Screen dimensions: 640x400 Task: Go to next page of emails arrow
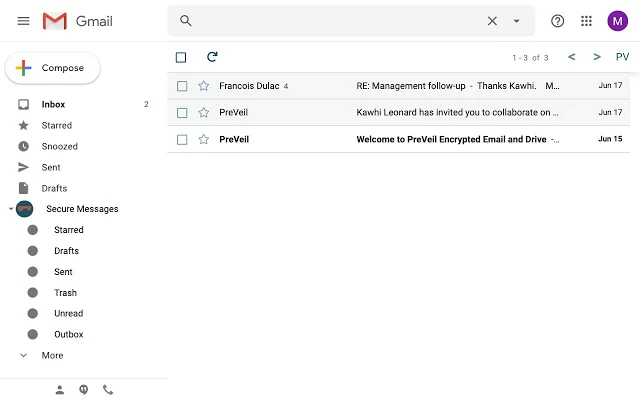pyautogui.click(x=597, y=57)
